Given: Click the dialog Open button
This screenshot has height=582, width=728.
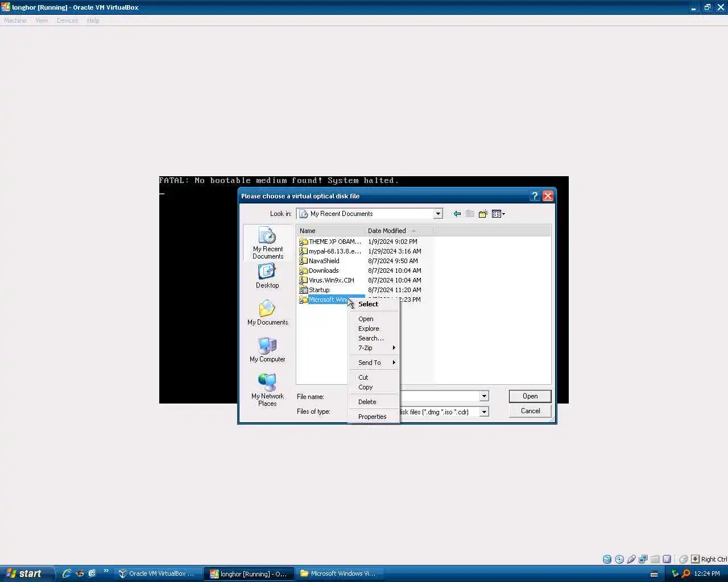Looking at the screenshot, I should click(530, 396).
